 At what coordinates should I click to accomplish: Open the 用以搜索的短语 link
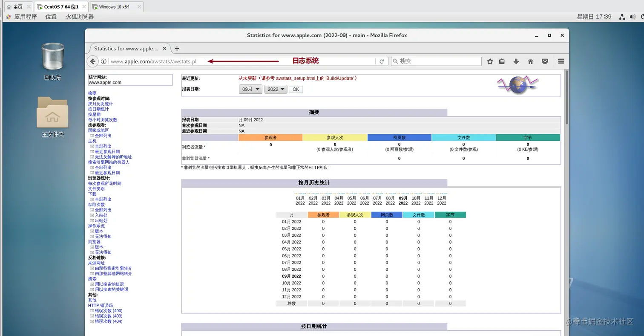tap(109, 284)
